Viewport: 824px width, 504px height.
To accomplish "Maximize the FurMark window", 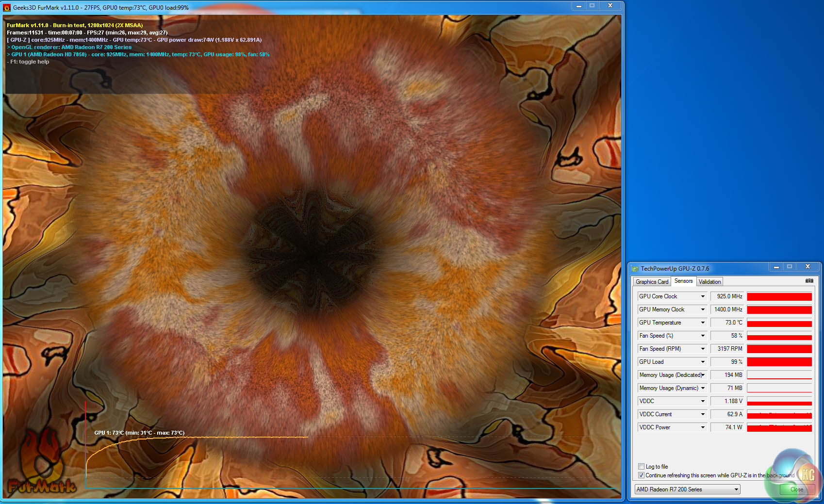I will (x=592, y=6).
